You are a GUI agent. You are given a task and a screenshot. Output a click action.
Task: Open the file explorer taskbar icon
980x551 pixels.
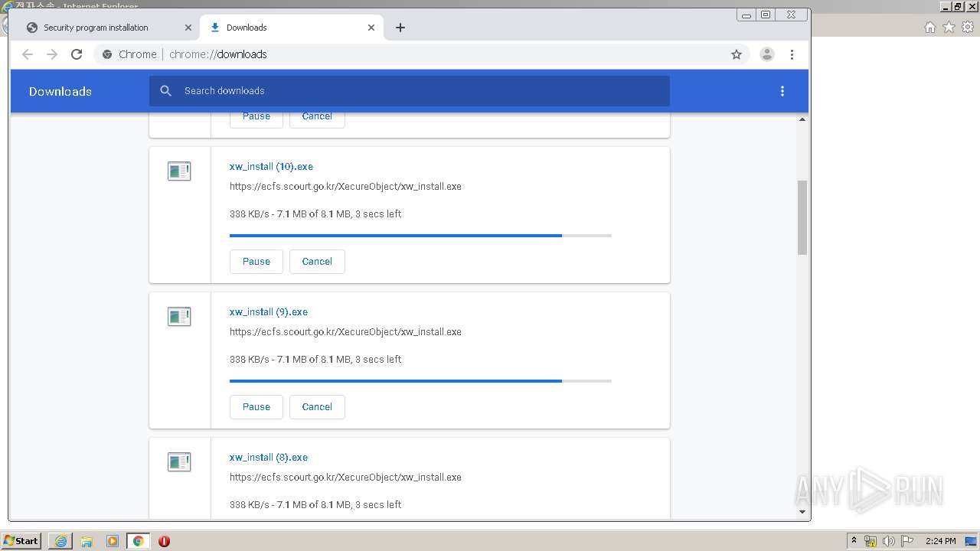click(x=87, y=541)
